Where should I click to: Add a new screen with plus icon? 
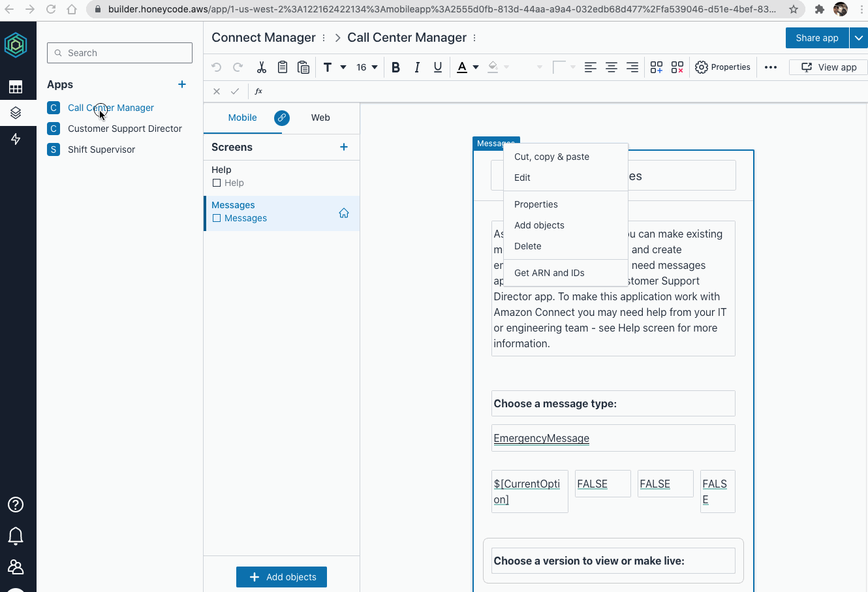click(x=344, y=147)
